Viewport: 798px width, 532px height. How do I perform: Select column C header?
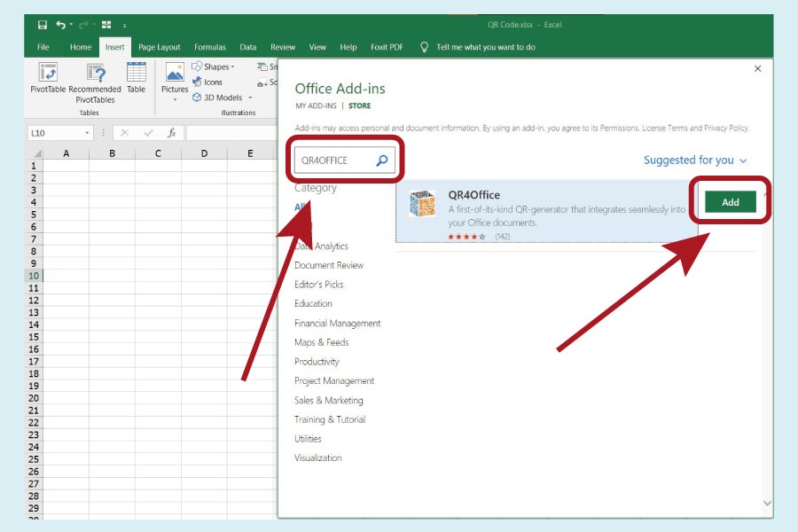pos(158,153)
